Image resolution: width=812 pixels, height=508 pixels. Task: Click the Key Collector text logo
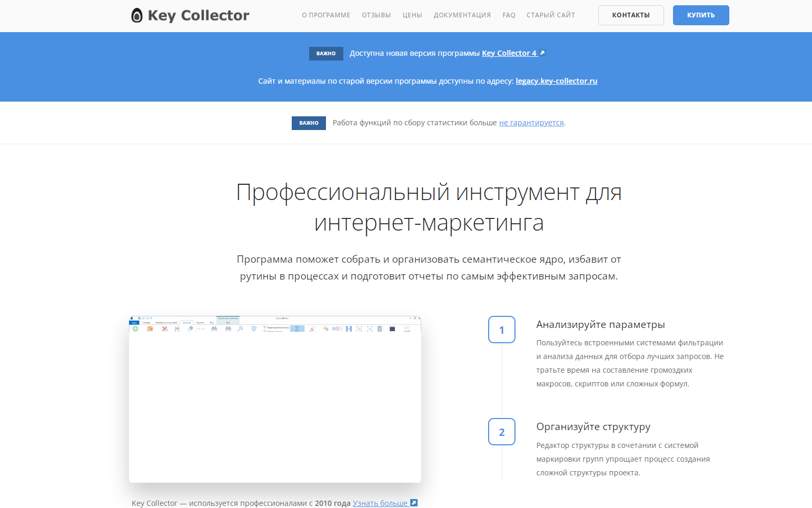[199, 15]
